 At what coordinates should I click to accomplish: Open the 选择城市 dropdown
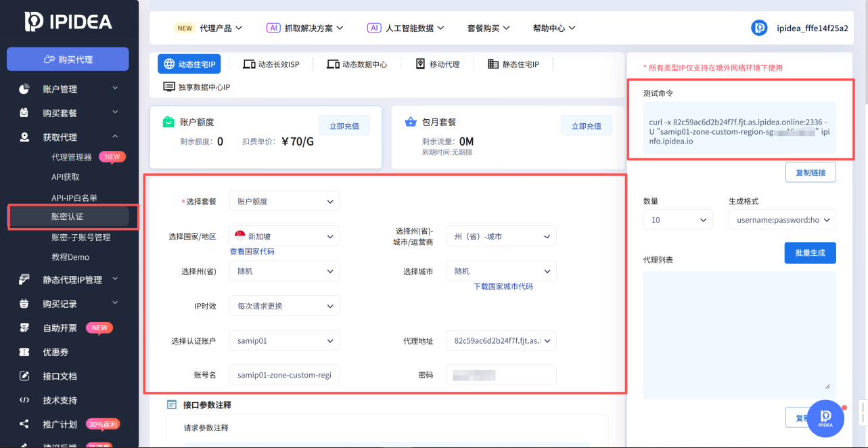501,271
